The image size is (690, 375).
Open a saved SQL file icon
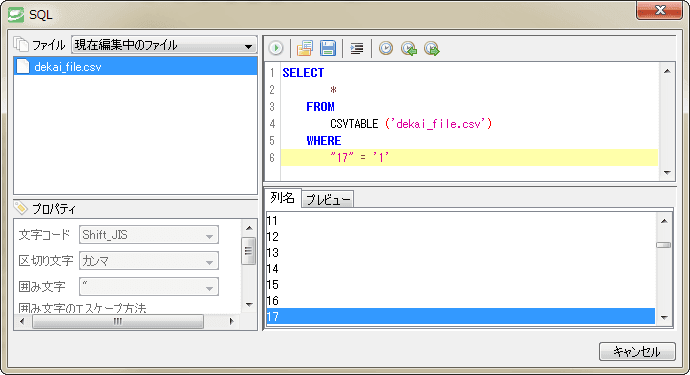(x=305, y=48)
